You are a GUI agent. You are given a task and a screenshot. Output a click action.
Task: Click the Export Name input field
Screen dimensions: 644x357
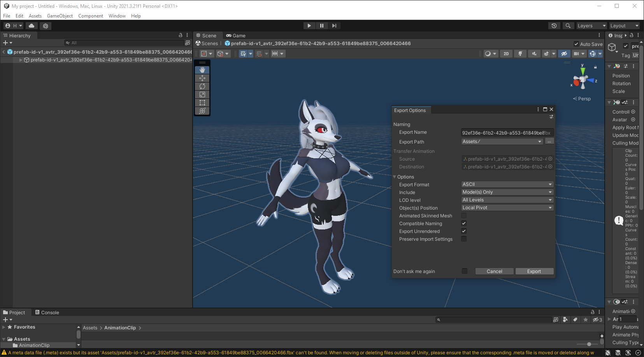pos(507,133)
